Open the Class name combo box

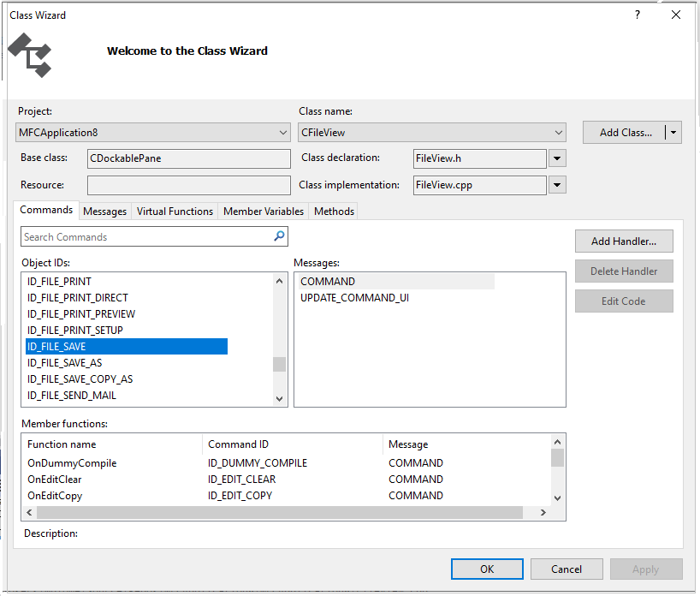tap(432, 133)
